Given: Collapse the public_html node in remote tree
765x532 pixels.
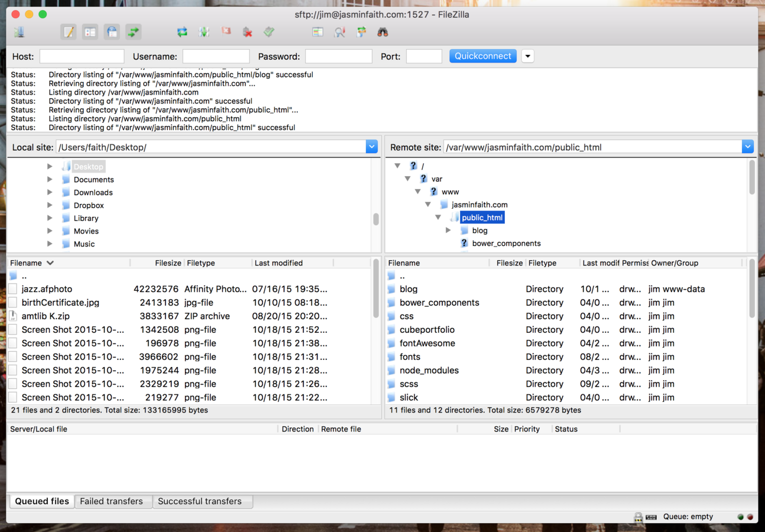Looking at the screenshot, I should 438,218.
